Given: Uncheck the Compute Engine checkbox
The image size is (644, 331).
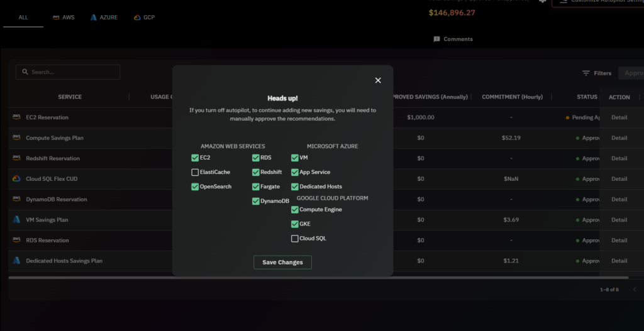Looking at the screenshot, I should click(x=294, y=210).
